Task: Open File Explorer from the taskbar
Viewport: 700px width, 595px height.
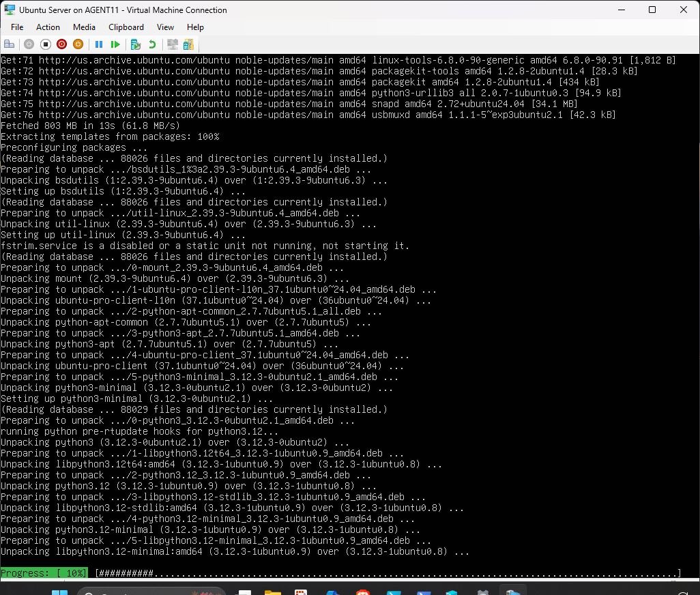Action: 273,591
